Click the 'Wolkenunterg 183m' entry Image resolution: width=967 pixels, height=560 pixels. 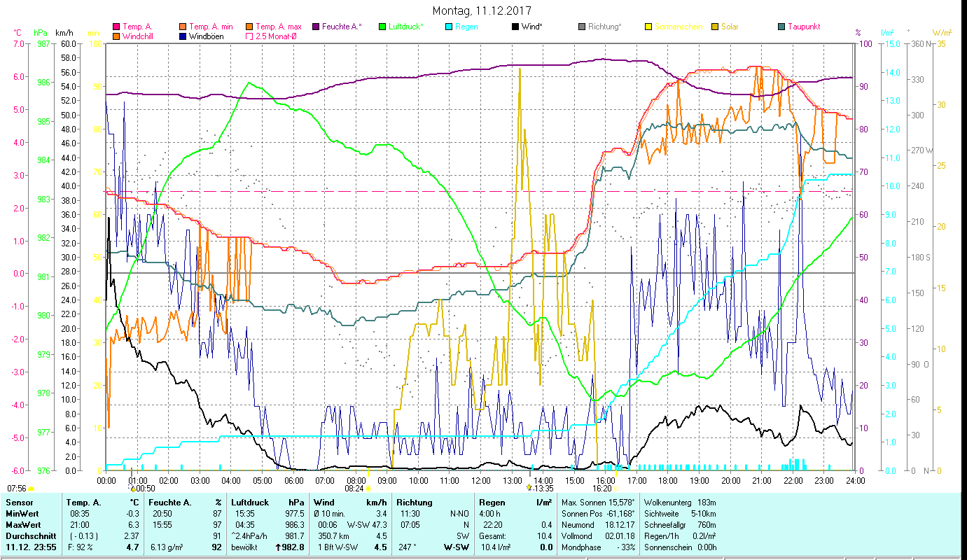point(680,503)
